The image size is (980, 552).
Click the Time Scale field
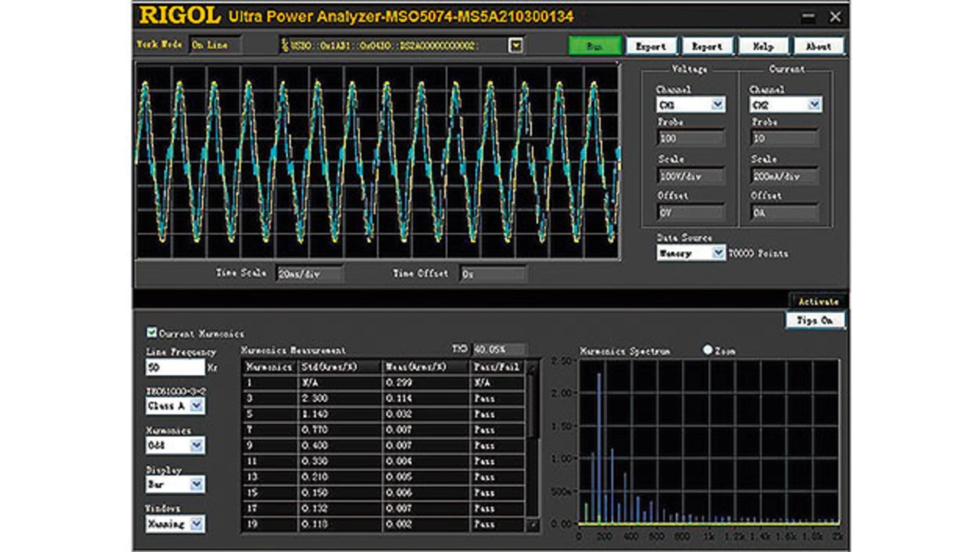click(309, 274)
